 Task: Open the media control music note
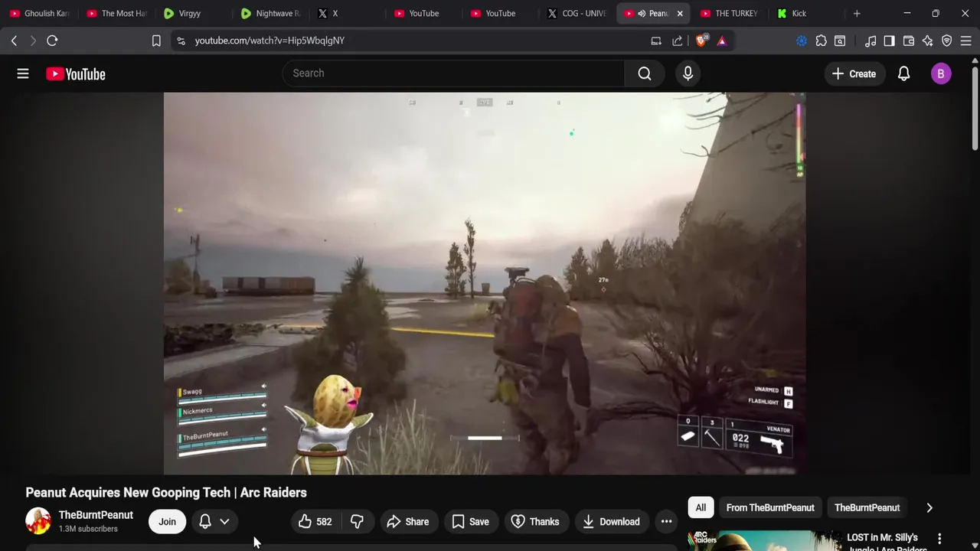coord(871,41)
